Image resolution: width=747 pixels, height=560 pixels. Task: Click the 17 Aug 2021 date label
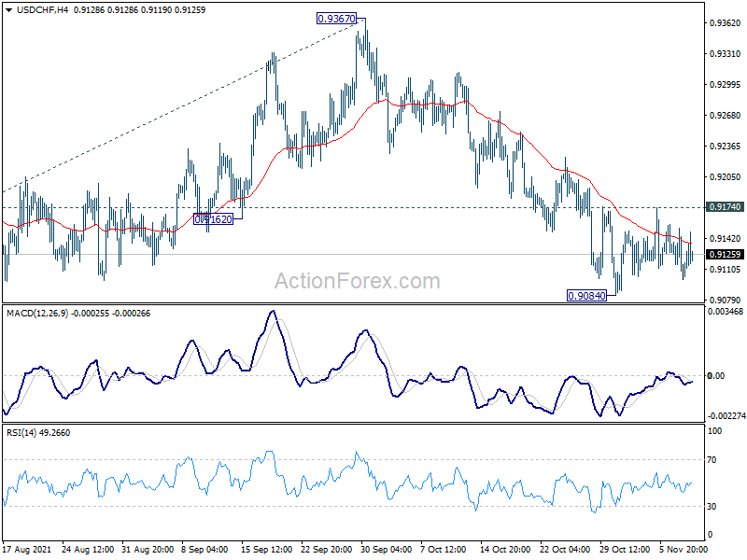click(x=27, y=550)
